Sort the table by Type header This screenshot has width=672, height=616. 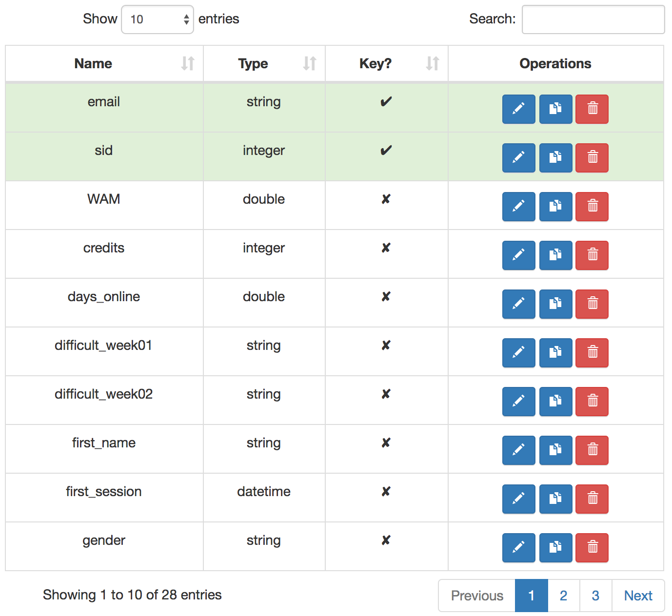pyautogui.click(x=264, y=63)
